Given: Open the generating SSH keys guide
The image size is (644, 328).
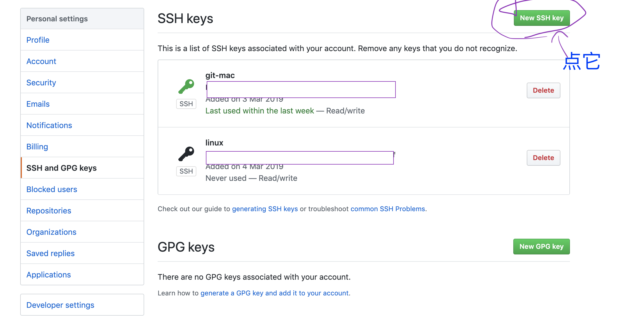Looking at the screenshot, I should click(265, 209).
